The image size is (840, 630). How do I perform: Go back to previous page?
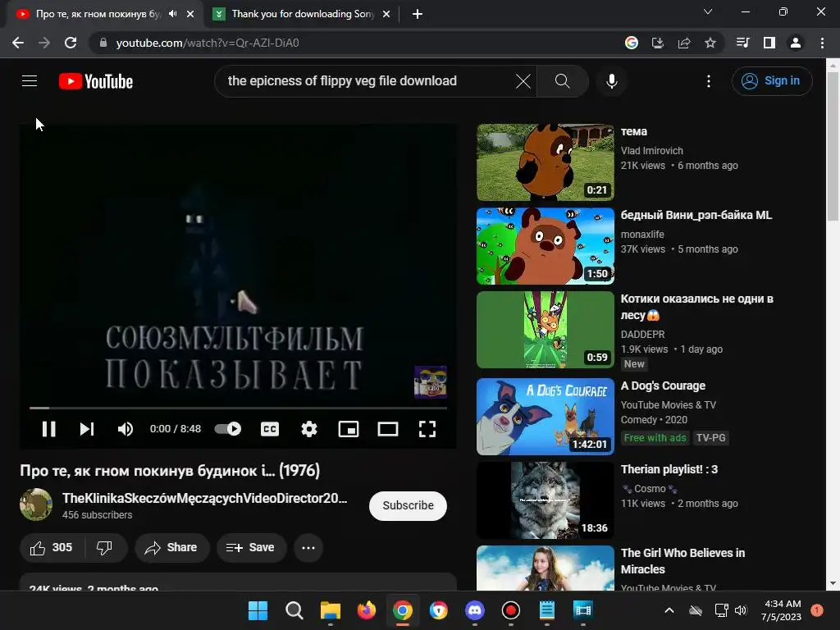18,43
